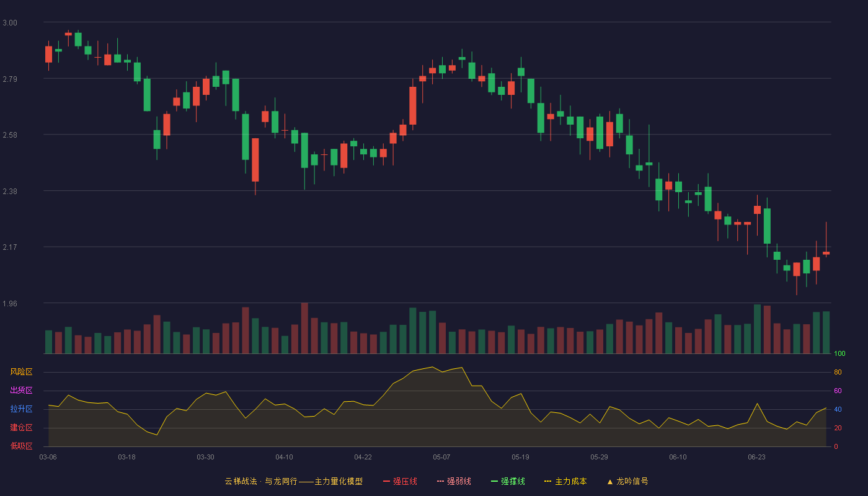Click the 100 indicator scale value
This screenshot has width=868, height=496.
point(839,354)
